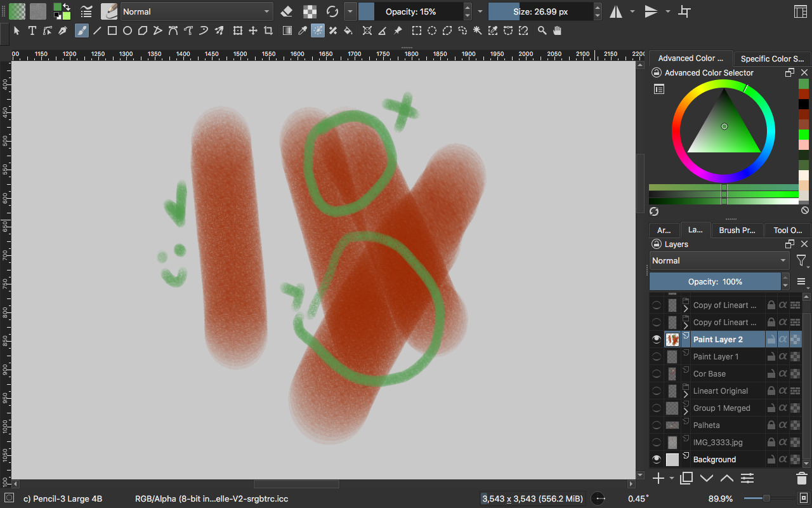This screenshot has width=812, height=508.
Task: Choose the Ellipse shape tool
Action: click(x=127, y=30)
